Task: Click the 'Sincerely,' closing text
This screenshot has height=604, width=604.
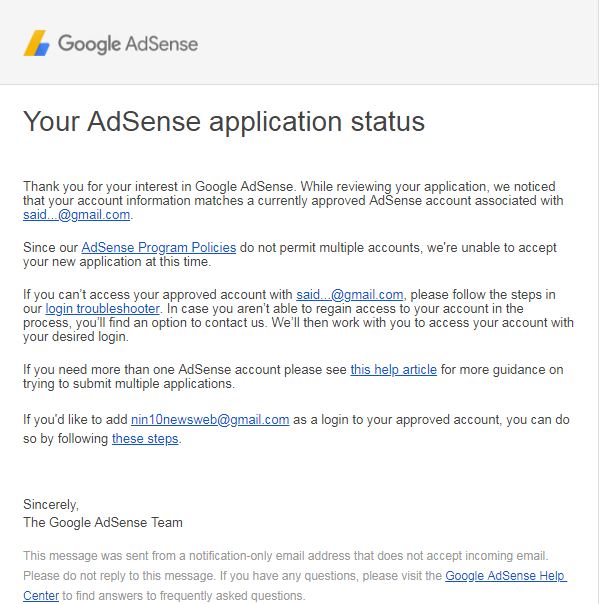Action: coord(51,504)
